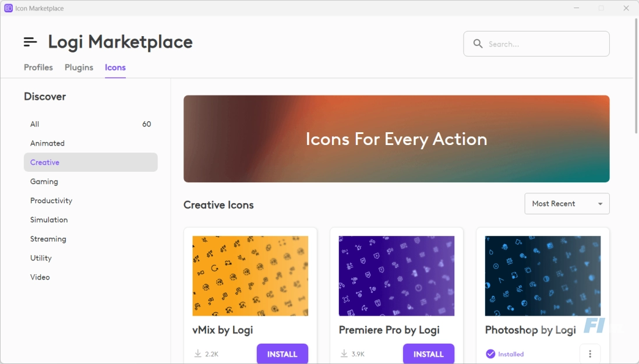Click the search magnifier icon

pyautogui.click(x=478, y=44)
